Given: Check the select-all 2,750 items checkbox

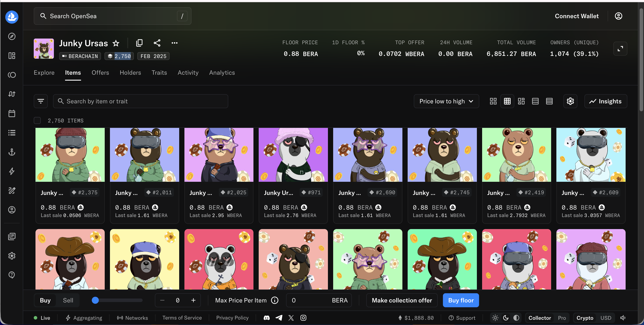Looking at the screenshot, I should click(37, 120).
